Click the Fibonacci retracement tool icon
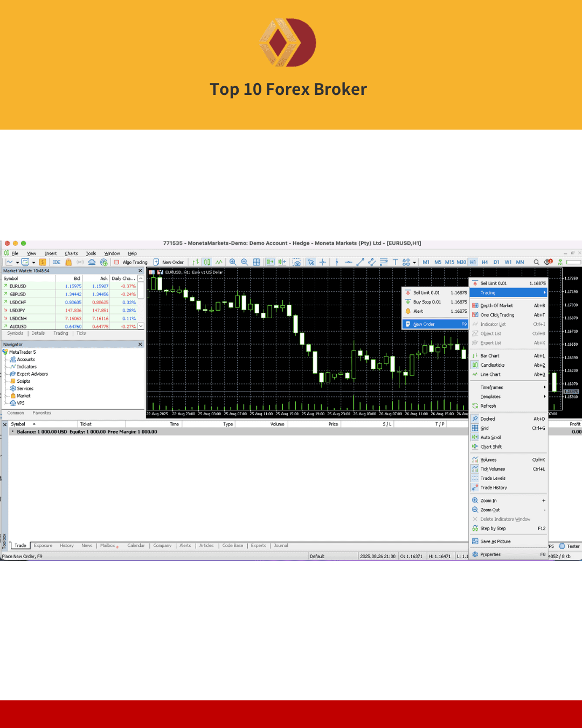Screen dimensions: 582x728 (384, 262)
